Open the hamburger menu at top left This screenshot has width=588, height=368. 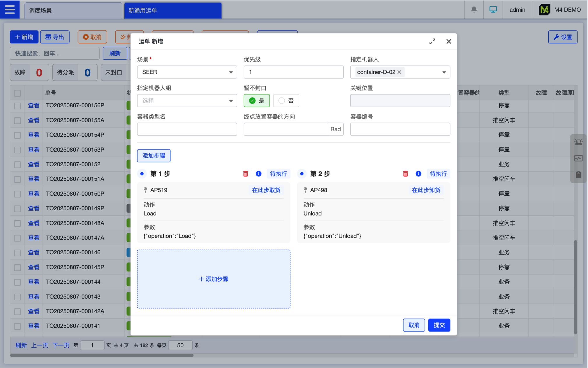point(10,10)
